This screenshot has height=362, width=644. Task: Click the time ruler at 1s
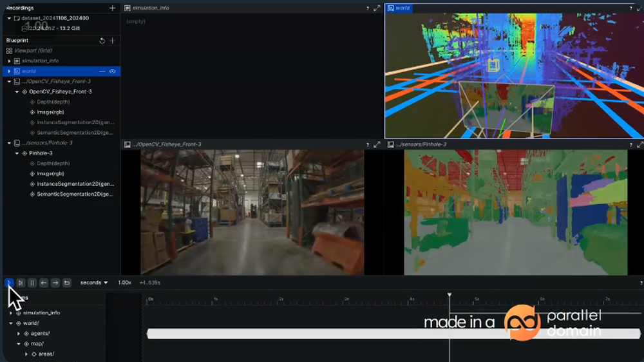[x=216, y=300]
